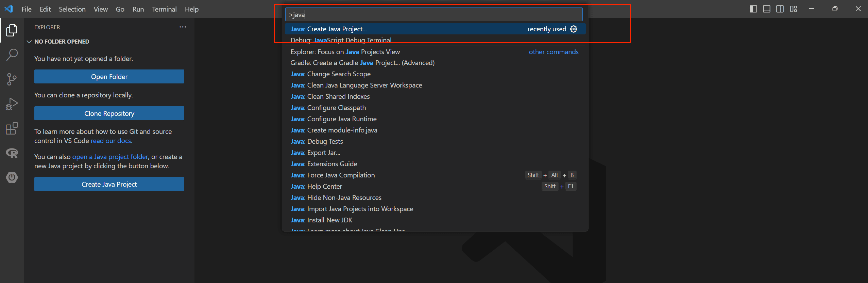Open the Run menu
The width and height of the screenshot is (868, 283).
pyautogui.click(x=138, y=9)
